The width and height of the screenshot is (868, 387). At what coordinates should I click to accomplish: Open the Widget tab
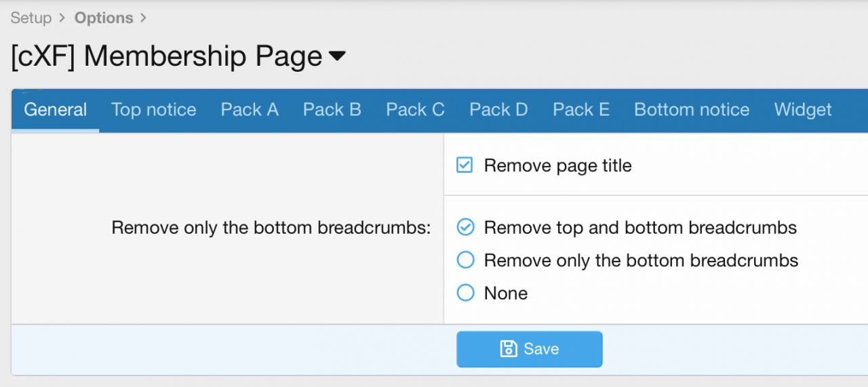point(803,110)
